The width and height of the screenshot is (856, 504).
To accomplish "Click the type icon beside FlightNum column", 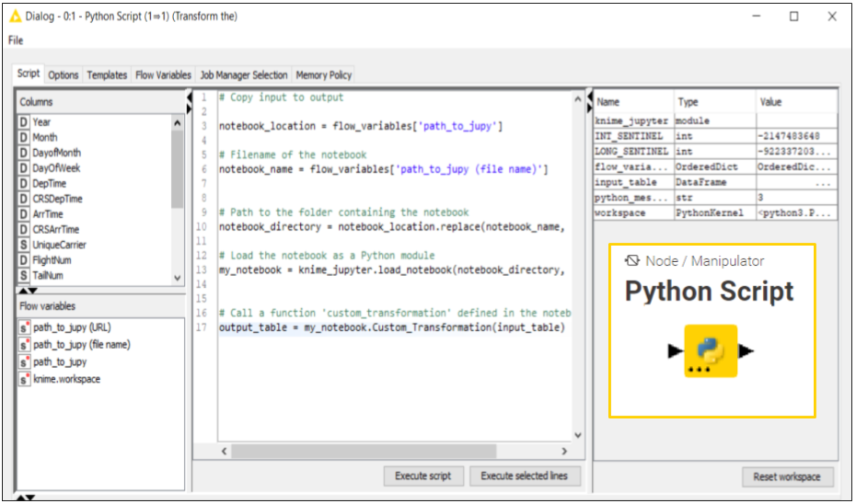I will 24,260.
